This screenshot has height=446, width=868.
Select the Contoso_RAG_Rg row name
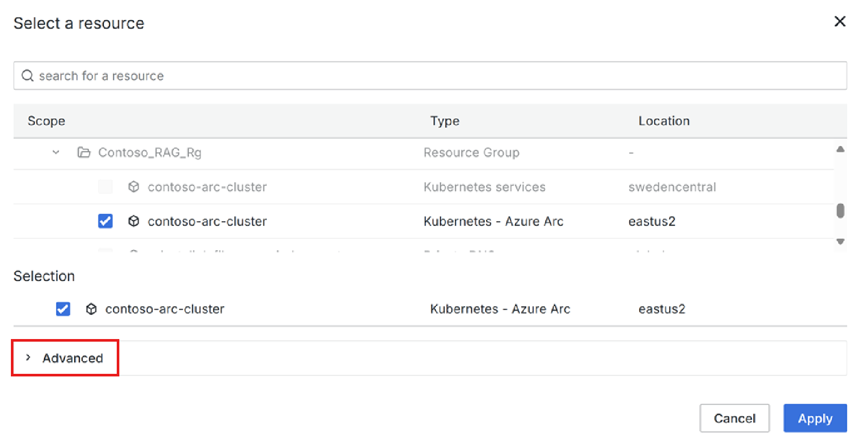tap(149, 153)
